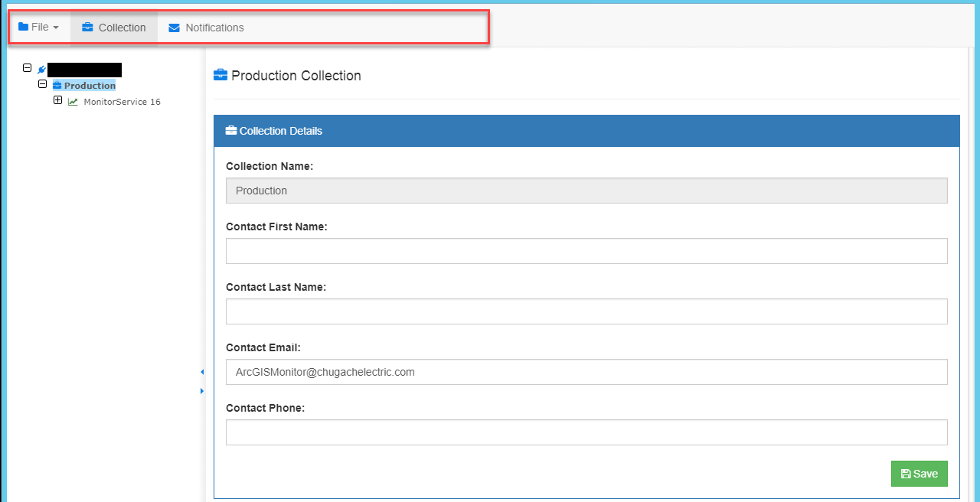Click the Contact First Name input field
The width and height of the screenshot is (980, 502).
586,251
